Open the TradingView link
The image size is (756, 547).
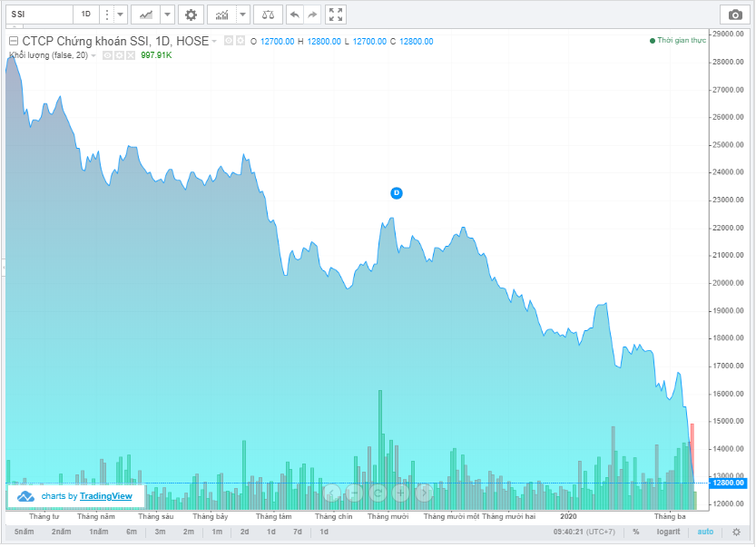tap(106, 496)
